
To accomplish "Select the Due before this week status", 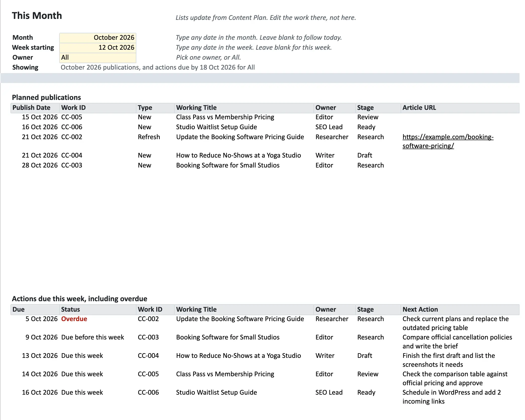I will pyautogui.click(x=93, y=337).
